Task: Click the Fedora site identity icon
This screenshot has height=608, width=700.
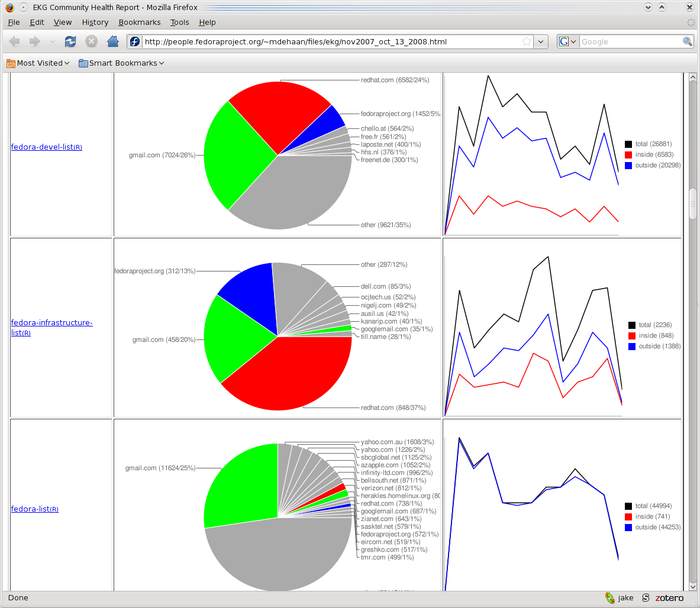Action: tap(135, 41)
